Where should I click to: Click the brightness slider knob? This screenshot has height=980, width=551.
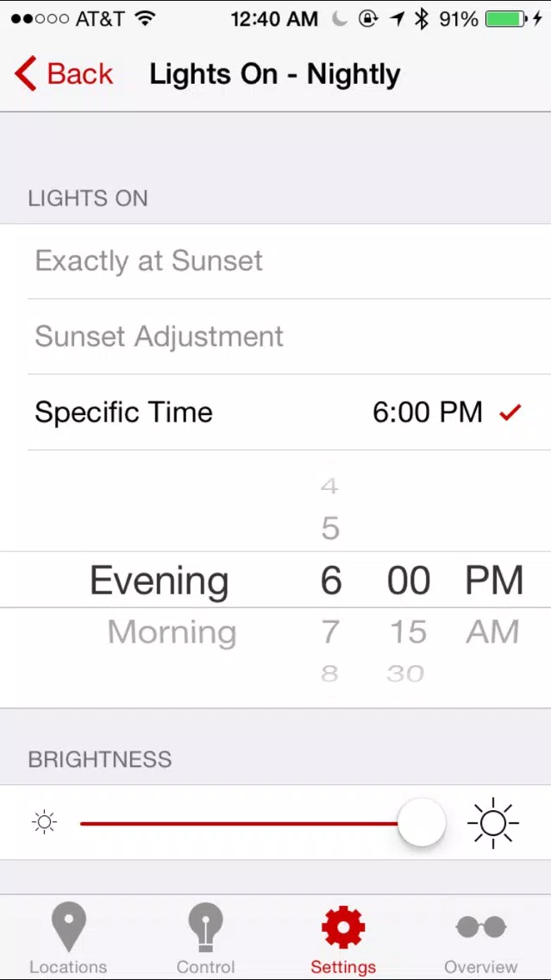(422, 822)
